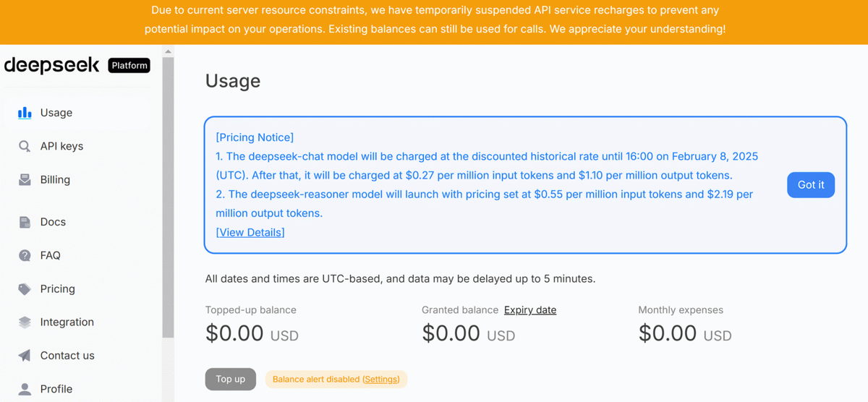This screenshot has height=402, width=868.
Task: Dismiss the pricing notice with Got it
Action: 810,185
